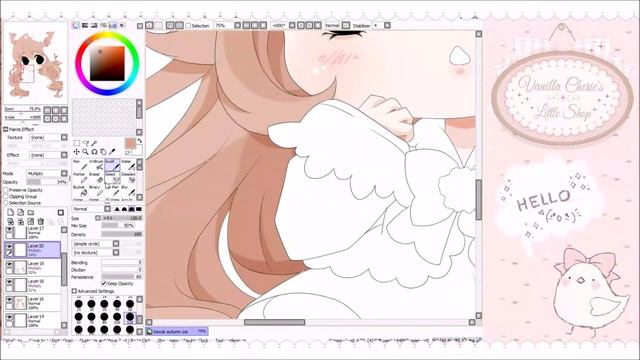640x360 pixels.
Task: Open the (simple circle) brush shape dropdown
Action: pyautogui.click(x=96, y=244)
